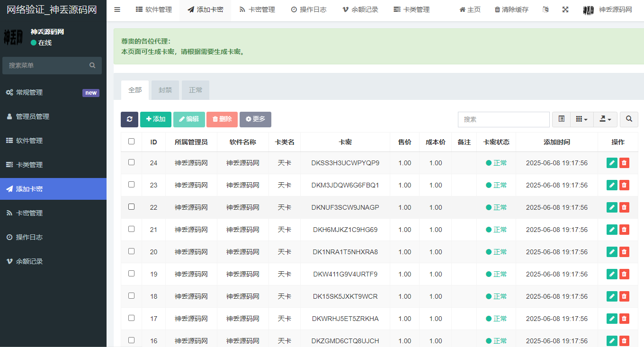This screenshot has height=347, width=644.
Task: Click the fullscreen icon in the top bar
Action: coord(565,9)
